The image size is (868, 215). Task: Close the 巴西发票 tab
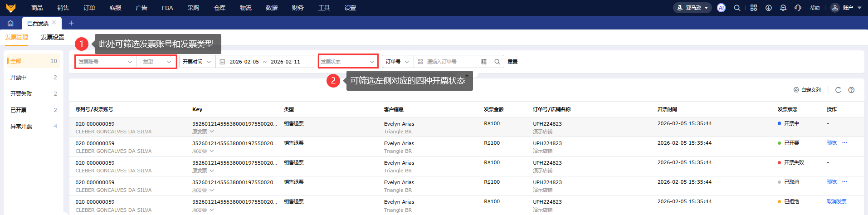[x=54, y=22]
